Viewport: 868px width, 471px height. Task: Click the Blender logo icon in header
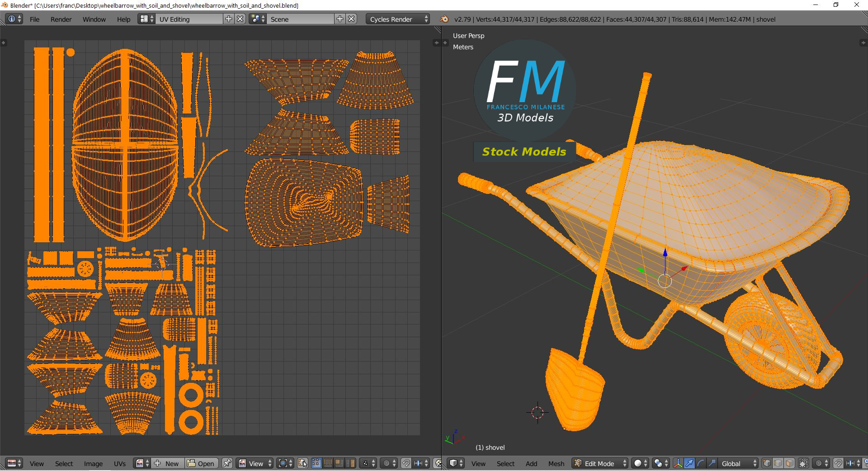[444, 19]
